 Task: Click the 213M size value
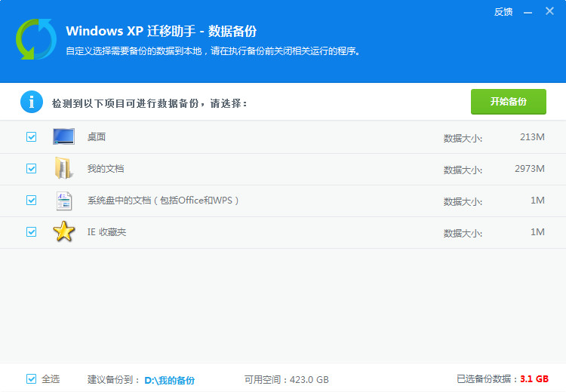(x=532, y=137)
